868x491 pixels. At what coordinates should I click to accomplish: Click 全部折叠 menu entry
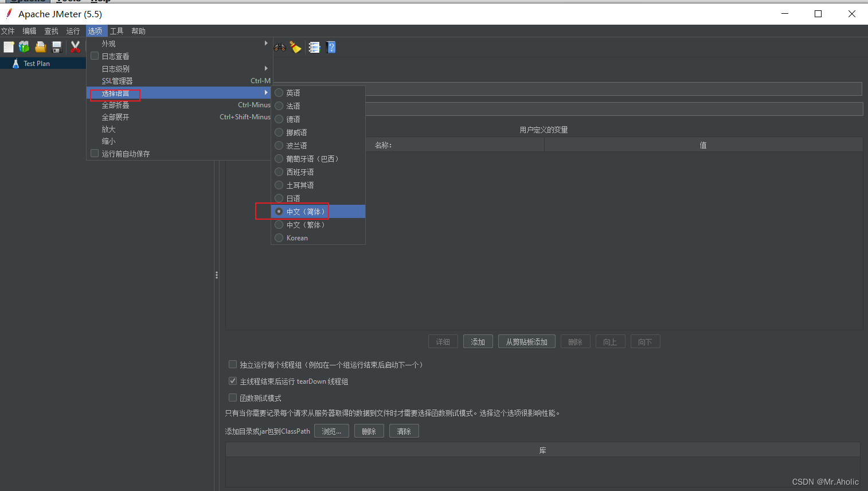(x=178, y=105)
